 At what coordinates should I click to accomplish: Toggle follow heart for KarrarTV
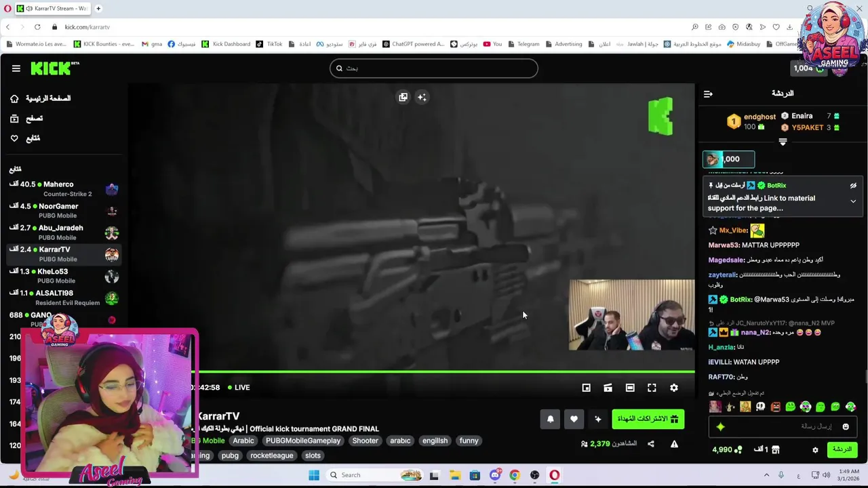(574, 419)
